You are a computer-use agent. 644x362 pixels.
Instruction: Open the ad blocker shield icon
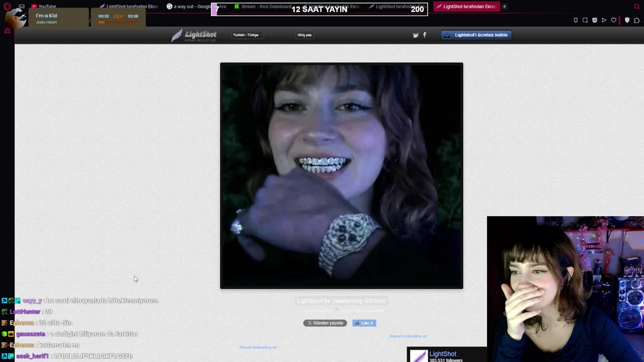(594, 20)
